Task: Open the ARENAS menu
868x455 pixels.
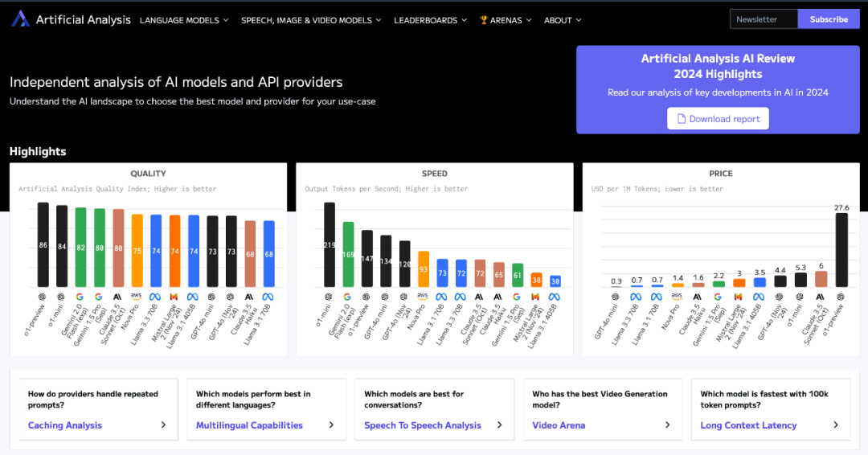Action: (x=506, y=20)
